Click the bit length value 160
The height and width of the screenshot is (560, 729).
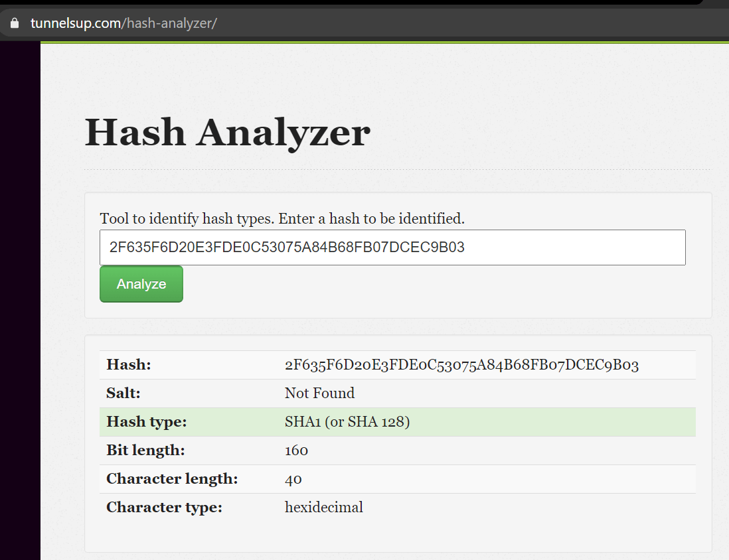click(x=296, y=451)
